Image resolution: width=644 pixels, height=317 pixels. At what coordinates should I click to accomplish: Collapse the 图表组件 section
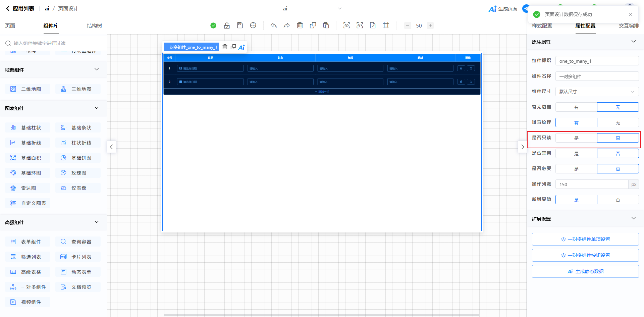(97, 108)
